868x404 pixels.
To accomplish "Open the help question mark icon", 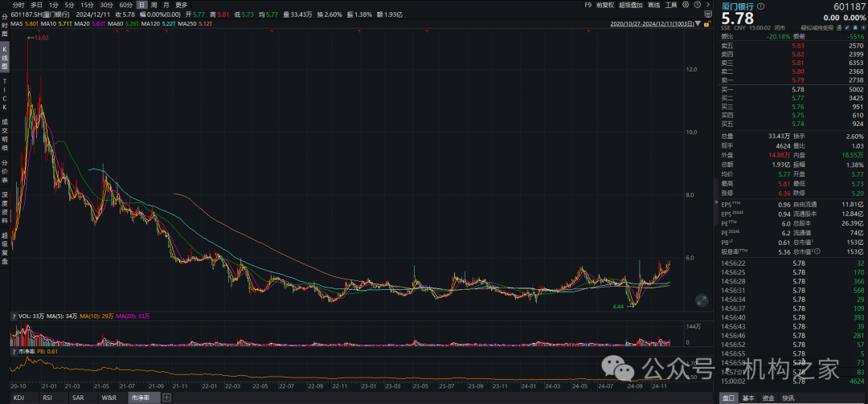I will [697, 5].
